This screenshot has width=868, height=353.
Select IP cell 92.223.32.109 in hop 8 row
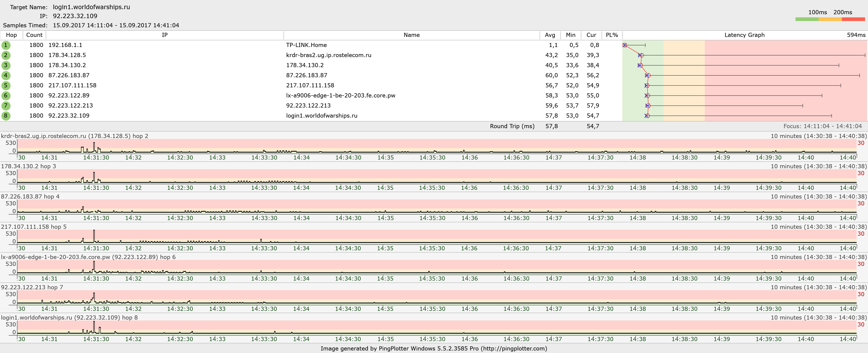coord(69,116)
